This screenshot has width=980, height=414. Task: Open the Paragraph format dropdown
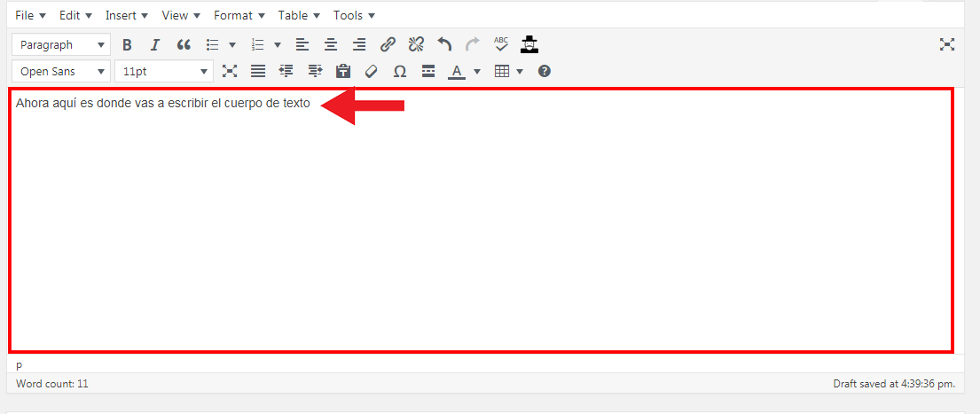[x=61, y=44]
